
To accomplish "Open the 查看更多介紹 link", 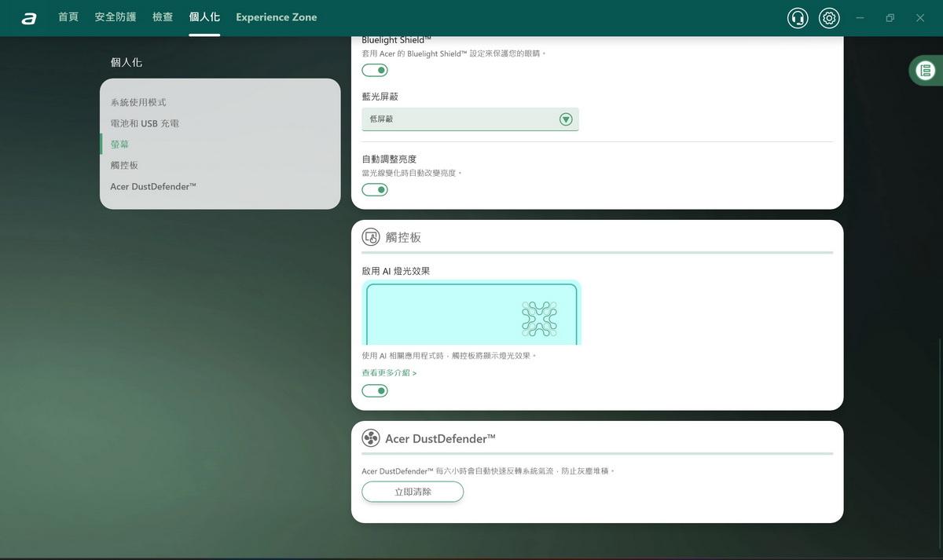I will pos(389,373).
